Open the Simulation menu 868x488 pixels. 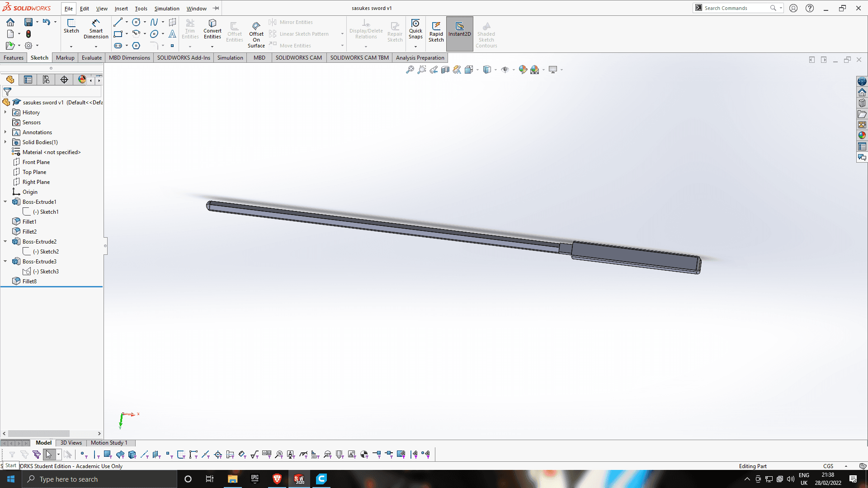166,8
